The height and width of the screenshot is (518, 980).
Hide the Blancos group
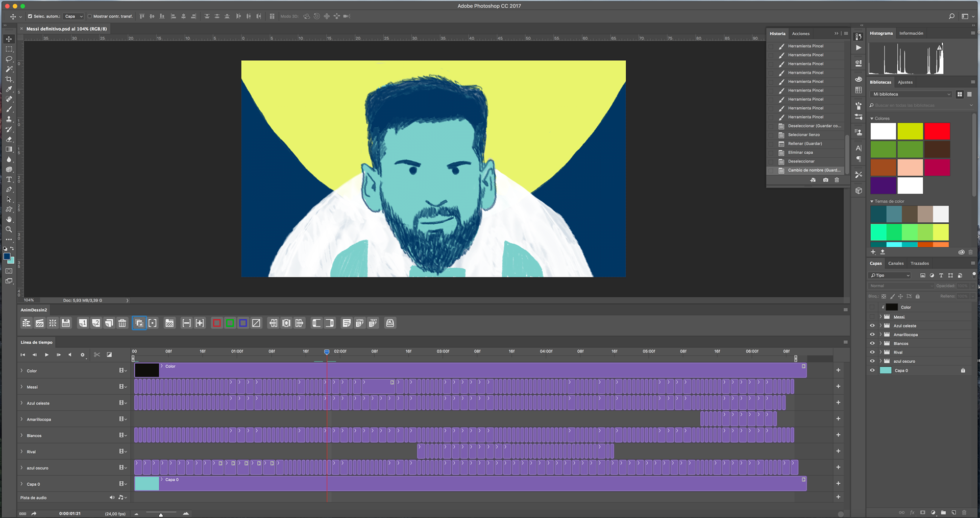point(872,343)
